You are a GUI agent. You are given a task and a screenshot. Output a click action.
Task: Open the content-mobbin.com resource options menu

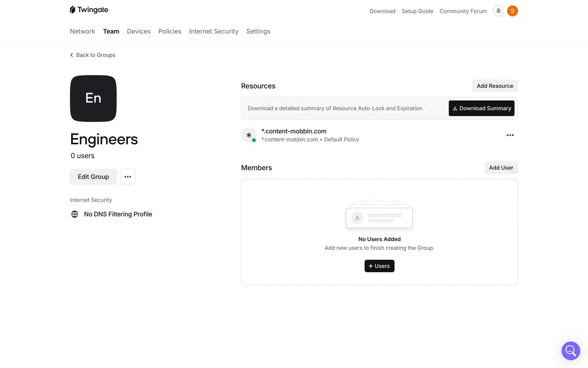point(510,135)
